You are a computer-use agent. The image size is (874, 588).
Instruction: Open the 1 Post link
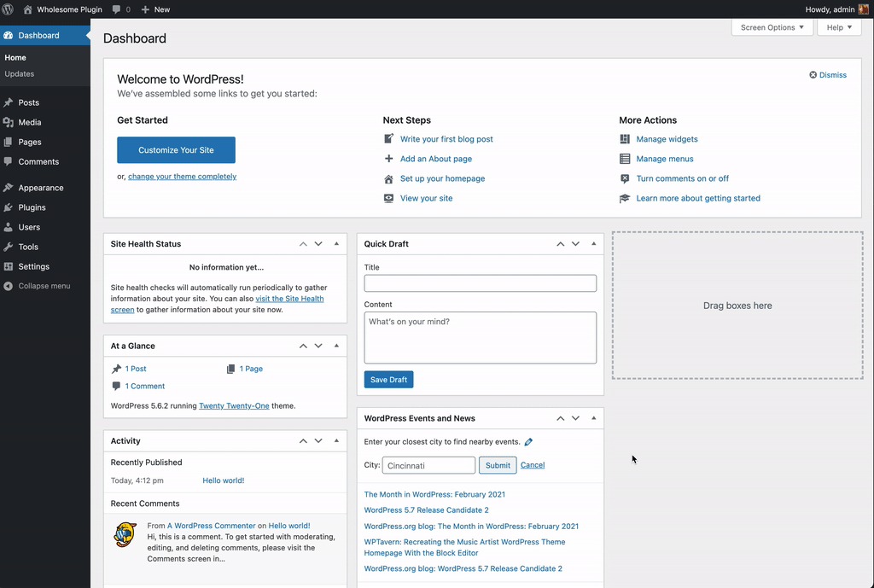point(136,369)
